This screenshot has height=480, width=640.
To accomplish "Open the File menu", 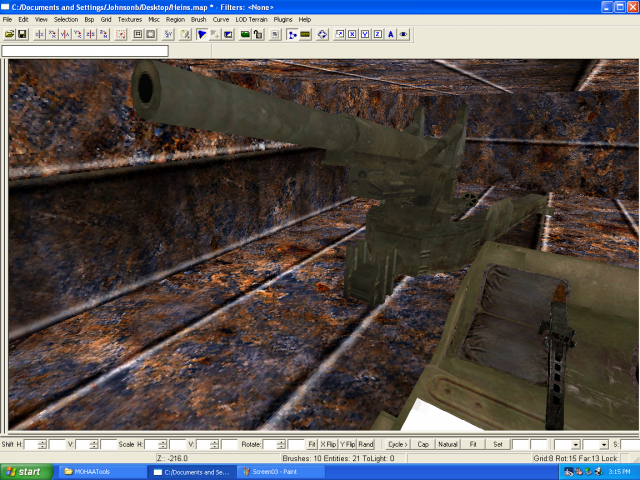I will [x=7, y=19].
